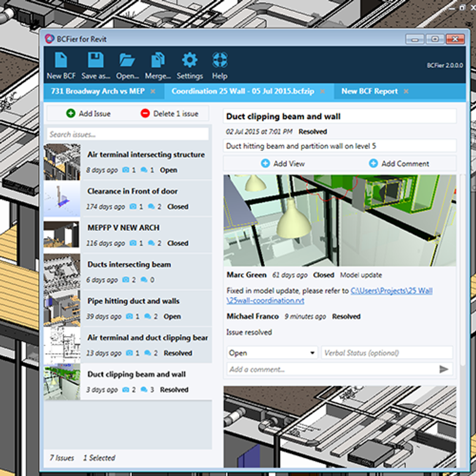The height and width of the screenshot is (476, 476).
Task: Select the Clearance in Front of door issue
Action: (128, 199)
